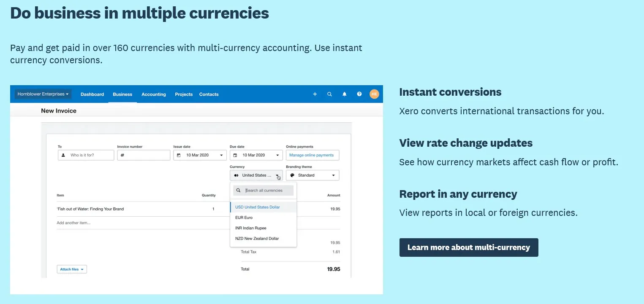This screenshot has height=304, width=644.
Task: Click the currency icon beside United States
Action: click(236, 175)
